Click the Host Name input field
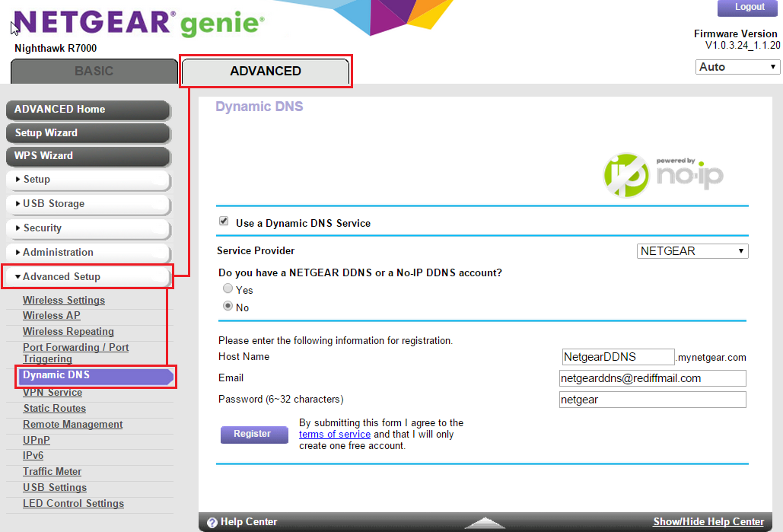This screenshot has width=783, height=532. click(618, 357)
